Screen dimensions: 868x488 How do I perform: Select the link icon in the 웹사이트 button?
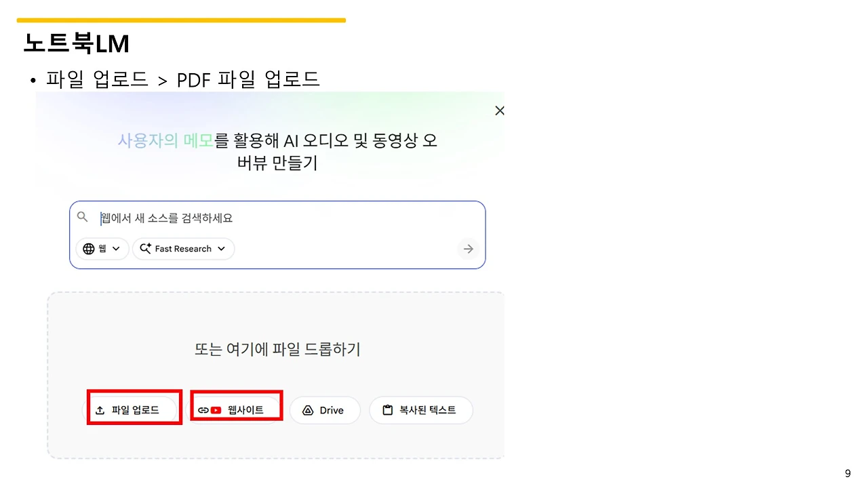point(203,409)
